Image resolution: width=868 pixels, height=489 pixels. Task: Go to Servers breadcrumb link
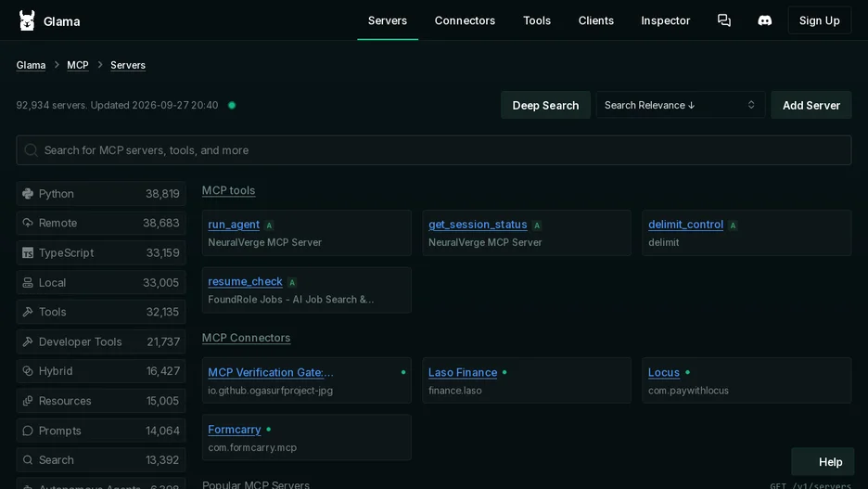tap(128, 65)
